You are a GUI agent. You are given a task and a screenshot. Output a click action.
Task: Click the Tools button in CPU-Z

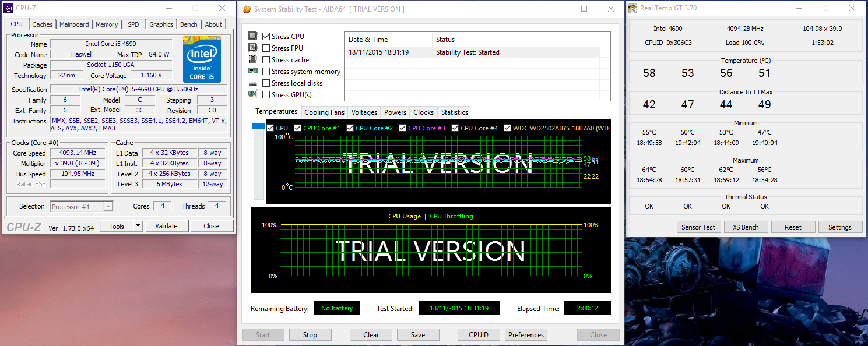[117, 226]
